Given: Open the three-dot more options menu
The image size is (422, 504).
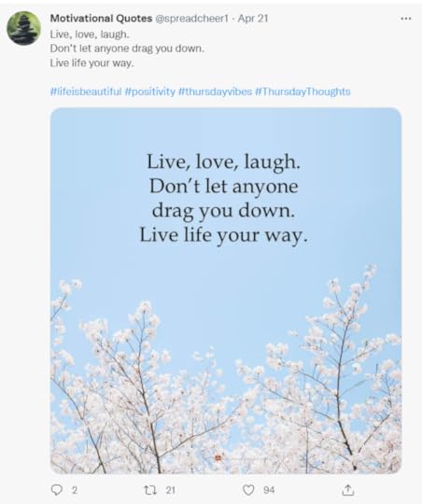Looking at the screenshot, I should (406, 19).
